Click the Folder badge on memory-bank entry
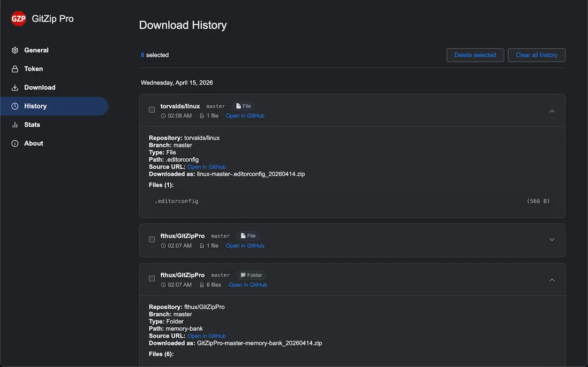This screenshot has width=588, height=367. 251,275
